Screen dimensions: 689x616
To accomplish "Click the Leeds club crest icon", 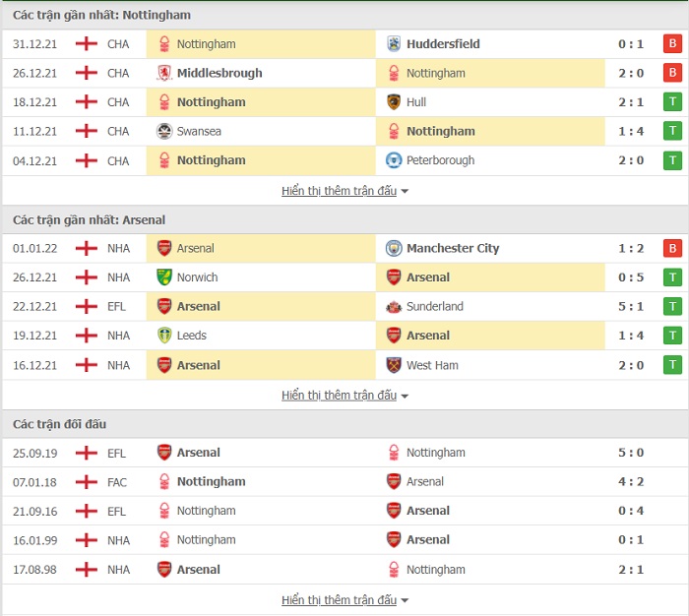I will pos(164,336).
